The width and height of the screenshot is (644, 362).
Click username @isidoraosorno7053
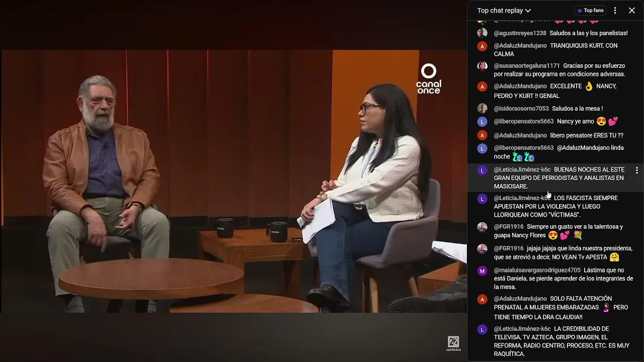click(521, 109)
